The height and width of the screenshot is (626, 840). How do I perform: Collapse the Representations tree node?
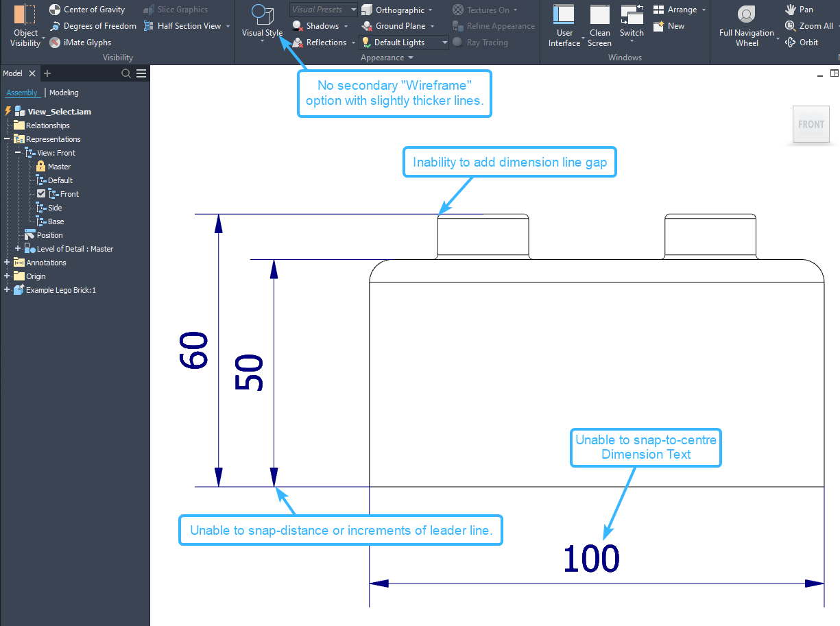6,139
